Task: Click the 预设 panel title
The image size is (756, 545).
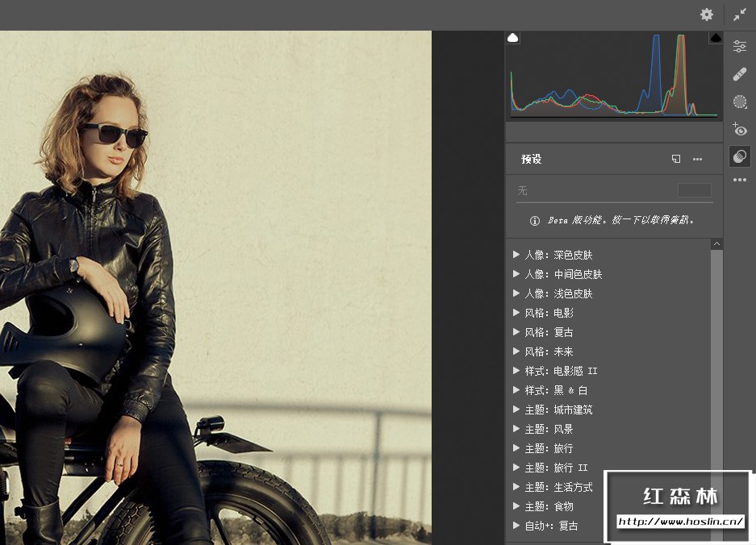Action: tap(532, 159)
